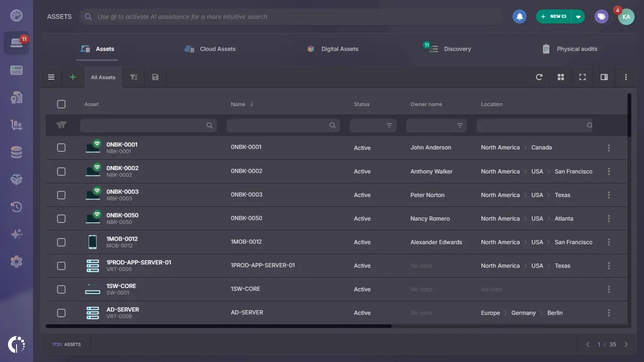Open the history clock icon in sidebar
The image size is (644, 362).
click(x=17, y=207)
